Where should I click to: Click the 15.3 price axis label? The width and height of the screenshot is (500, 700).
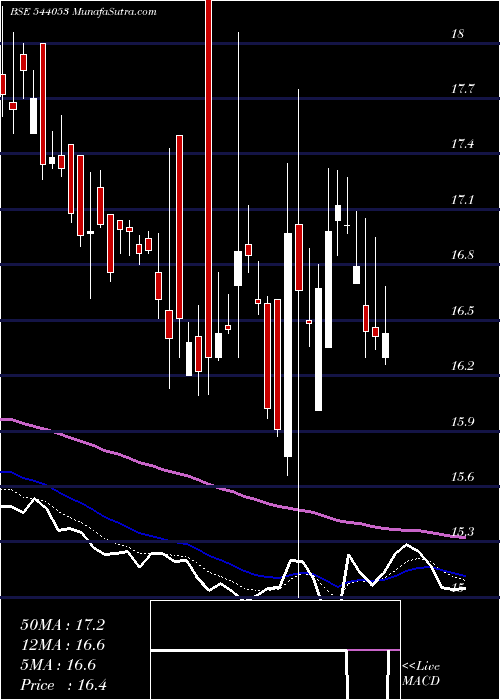(462, 532)
